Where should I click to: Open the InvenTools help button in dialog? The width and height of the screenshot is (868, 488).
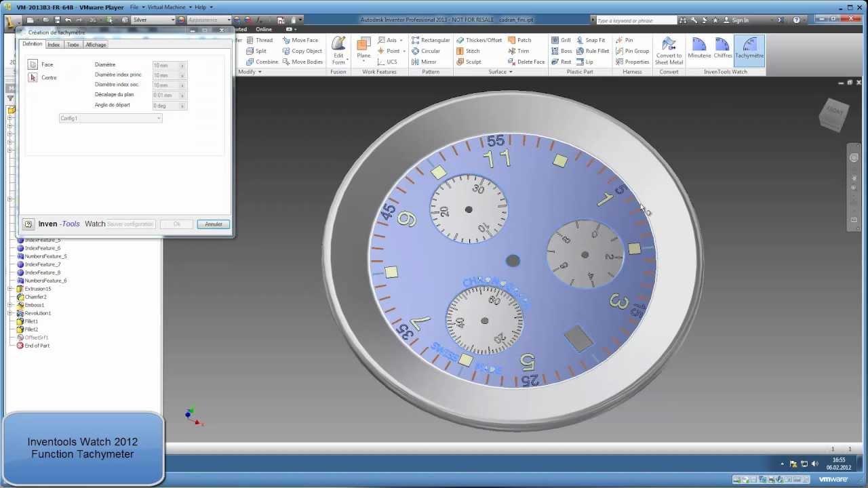coord(28,224)
